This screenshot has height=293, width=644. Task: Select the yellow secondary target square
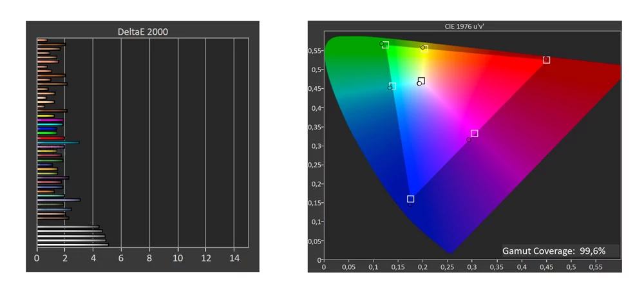(x=424, y=49)
